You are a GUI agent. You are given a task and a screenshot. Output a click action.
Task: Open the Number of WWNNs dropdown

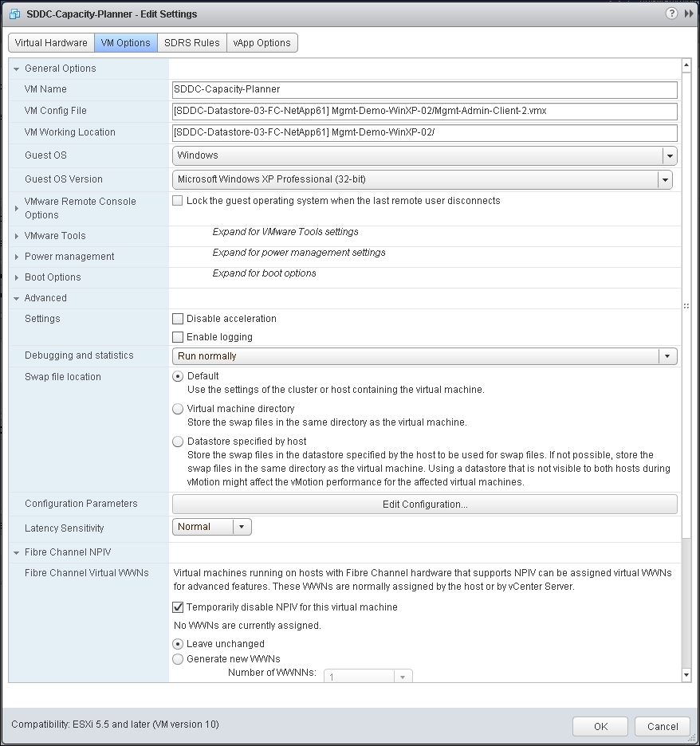pos(368,676)
